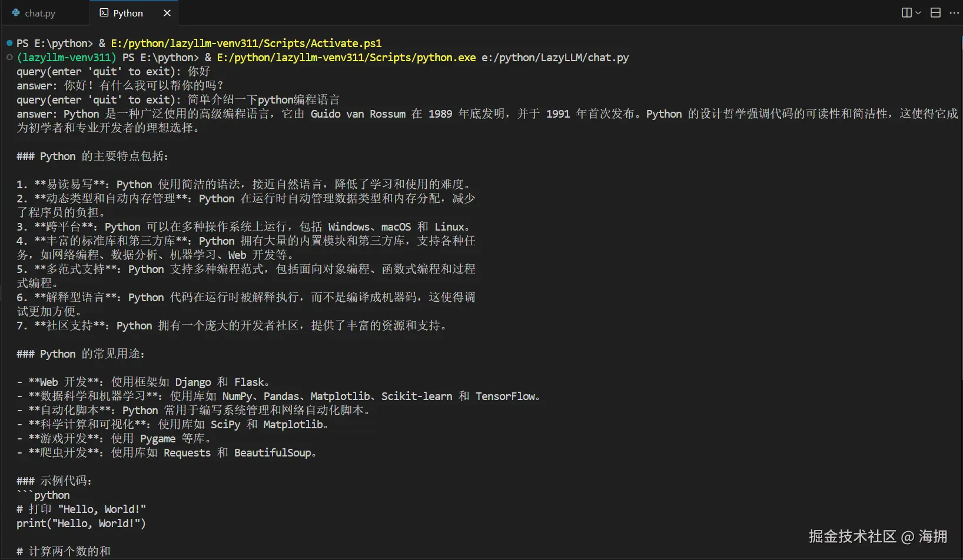
Task: Click the e:/python/LazyLLM/chat.py path text
Action: click(x=555, y=57)
